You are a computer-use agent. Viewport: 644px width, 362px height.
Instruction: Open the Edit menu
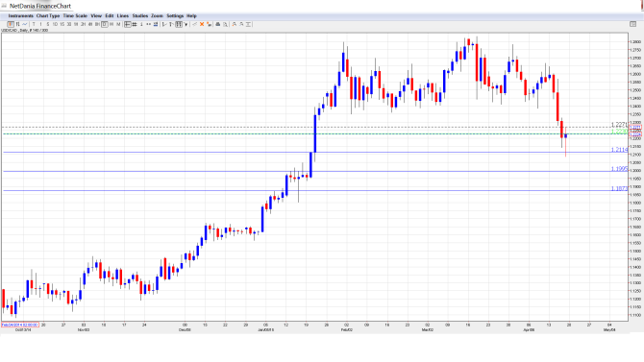[110, 16]
